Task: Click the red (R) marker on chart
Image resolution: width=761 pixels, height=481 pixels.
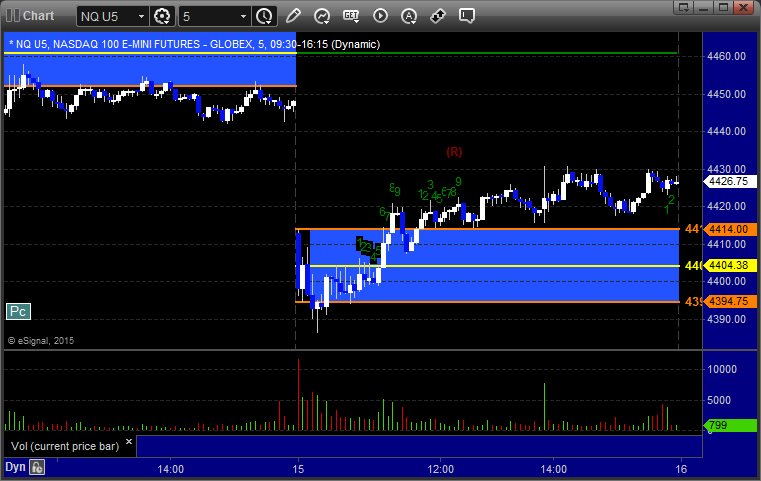Action: (x=454, y=152)
